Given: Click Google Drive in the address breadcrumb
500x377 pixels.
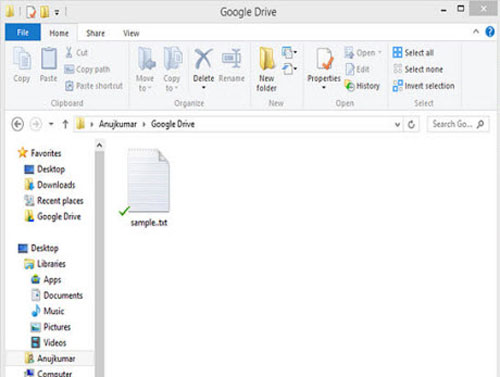Looking at the screenshot, I should [x=173, y=124].
